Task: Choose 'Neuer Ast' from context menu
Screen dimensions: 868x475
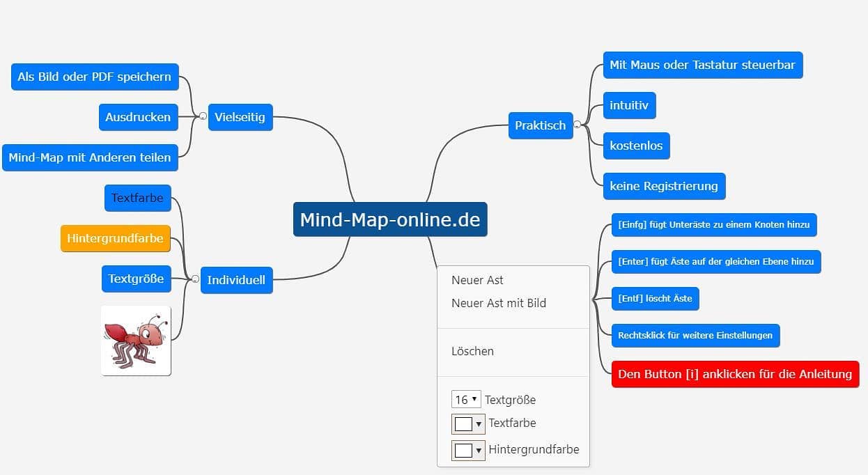Action: click(x=477, y=280)
